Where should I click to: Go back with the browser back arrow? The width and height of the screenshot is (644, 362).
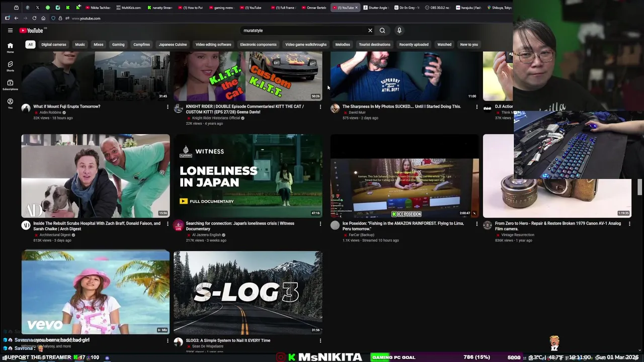coord(16,18)
